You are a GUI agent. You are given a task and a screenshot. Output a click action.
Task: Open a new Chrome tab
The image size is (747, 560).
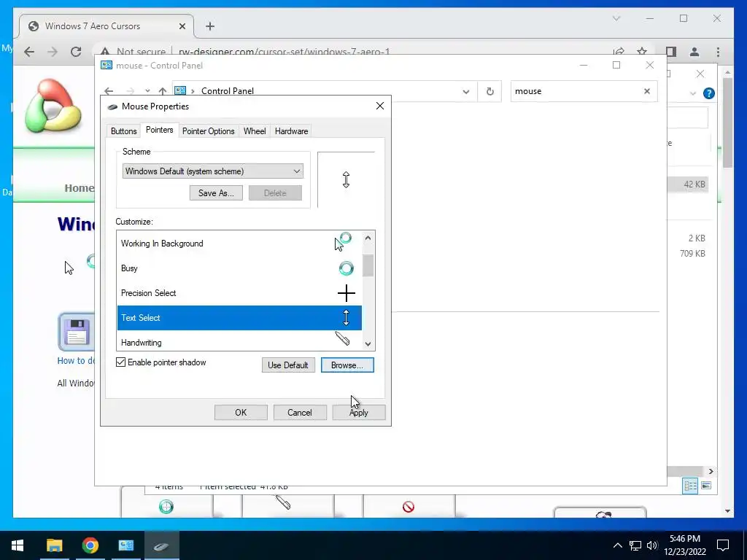click(210, 26)
